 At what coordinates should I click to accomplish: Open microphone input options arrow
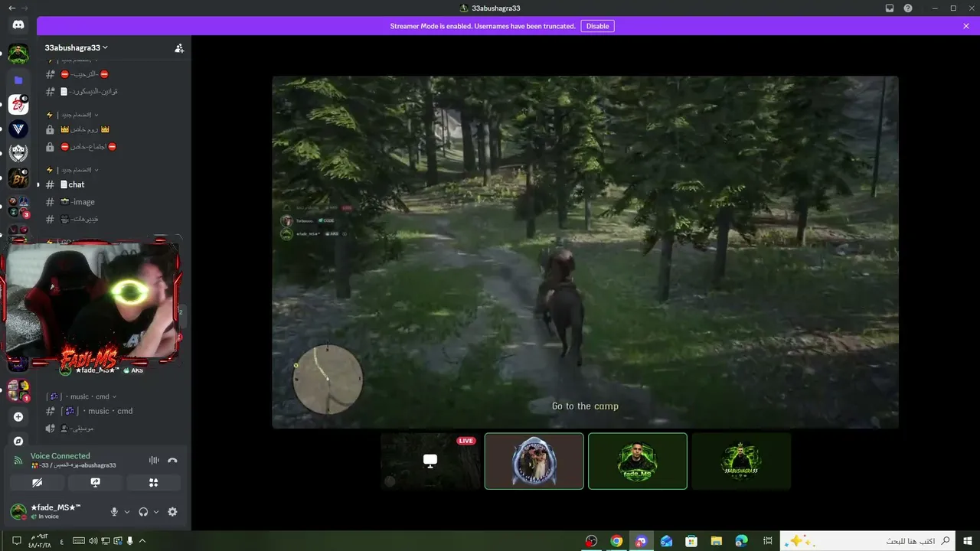pos(127,512)
